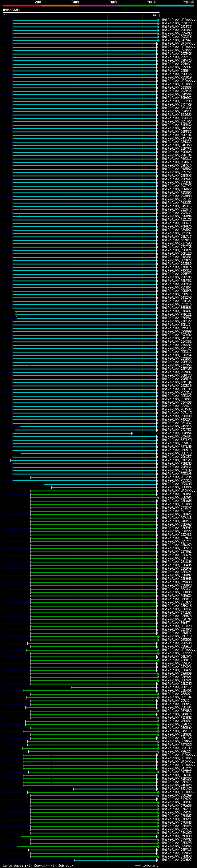Select label UniRef100_Q9XH07
Viewport: 197px width, 868px height.
pyautogui.click(x=177, y=860)
